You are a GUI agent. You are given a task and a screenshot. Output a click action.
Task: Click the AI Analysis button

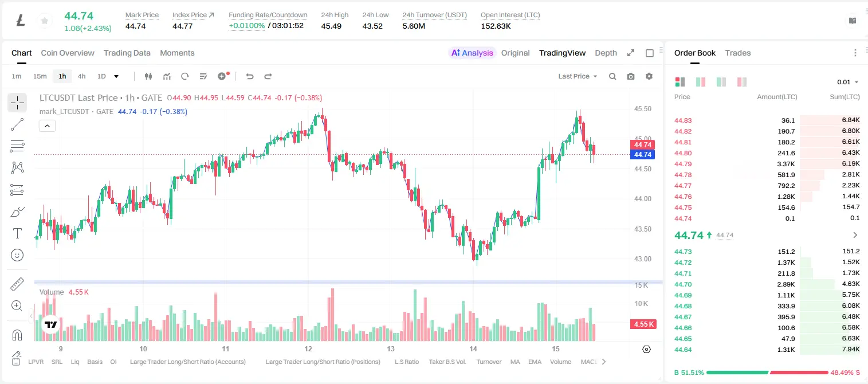(472, 53)
